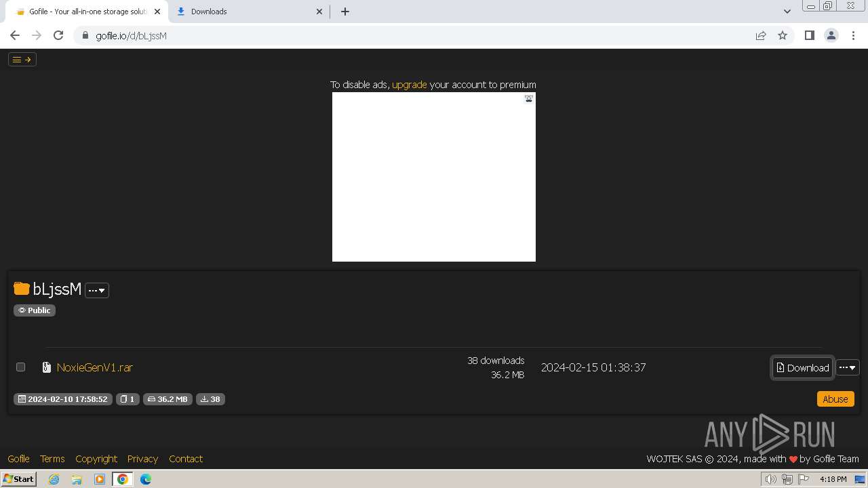Close the ad via corner icon
Image resolution: width=868 pixels, height=488 pixels.
pyautogui.click(x=529, y=98)
